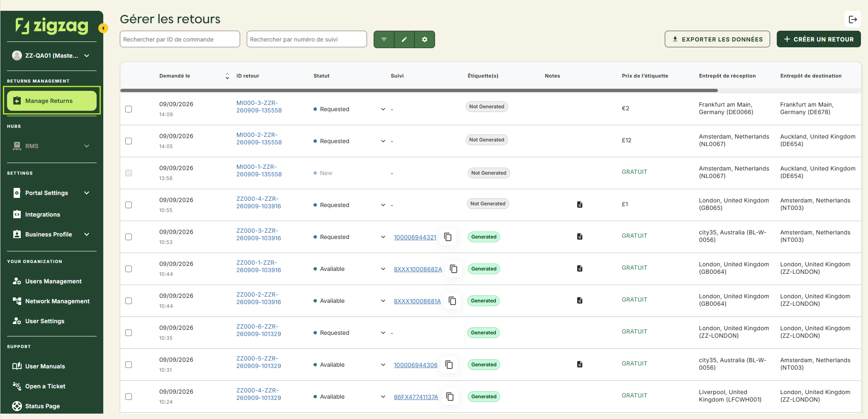Select checkbox for MI000-2-ZZR-260909-135558
Viewport: 868px width, 419px height.
[129, 141]
